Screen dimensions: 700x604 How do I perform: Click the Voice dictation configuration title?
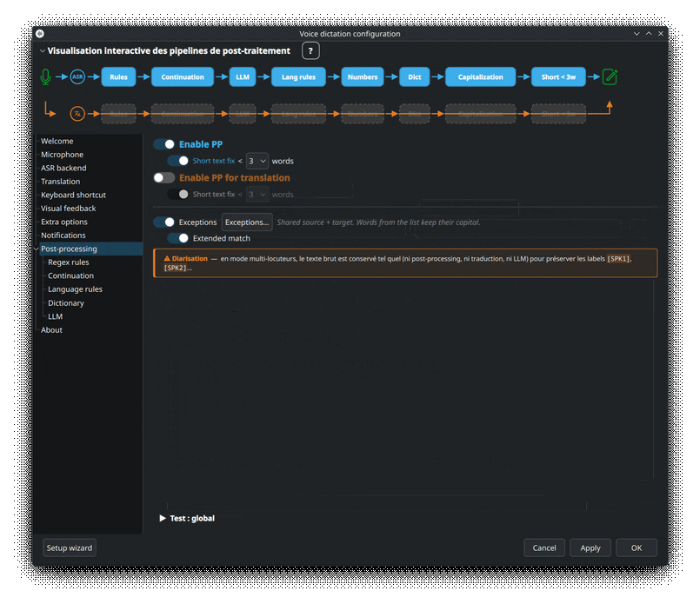[x=350, y=34]
